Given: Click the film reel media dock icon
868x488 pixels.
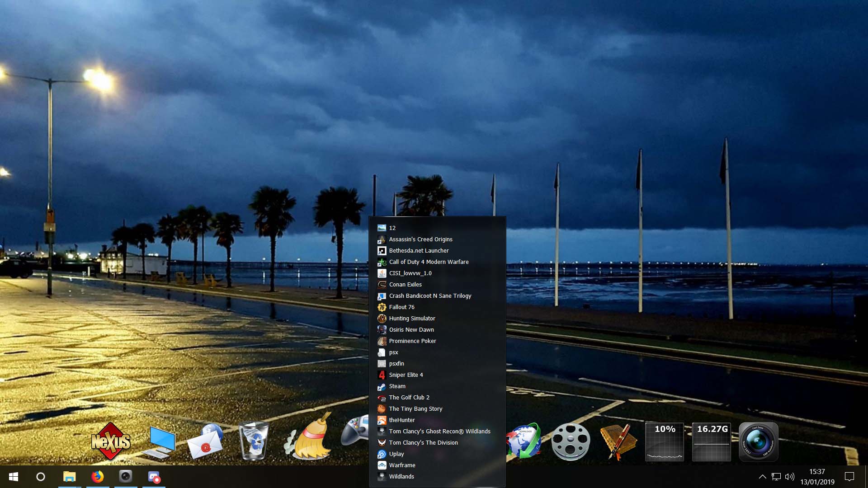Looking at the screenshot, I should pos(571,441).
